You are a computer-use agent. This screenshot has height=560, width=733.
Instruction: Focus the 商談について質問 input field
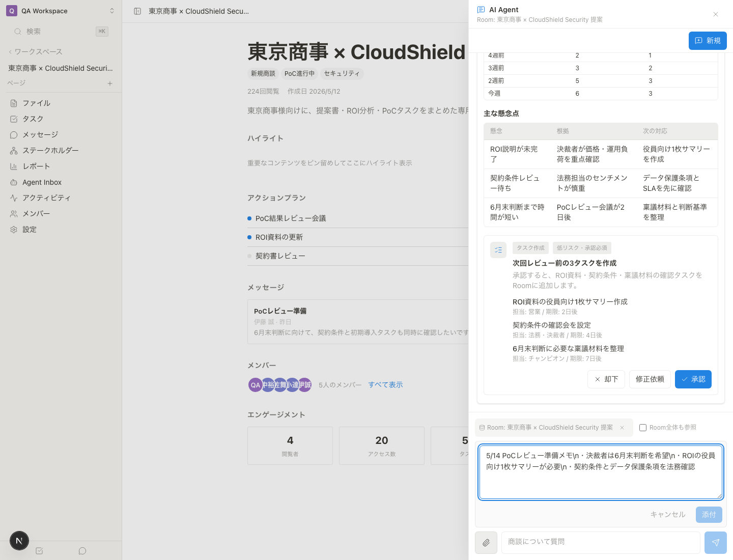(x=601, y=543)
